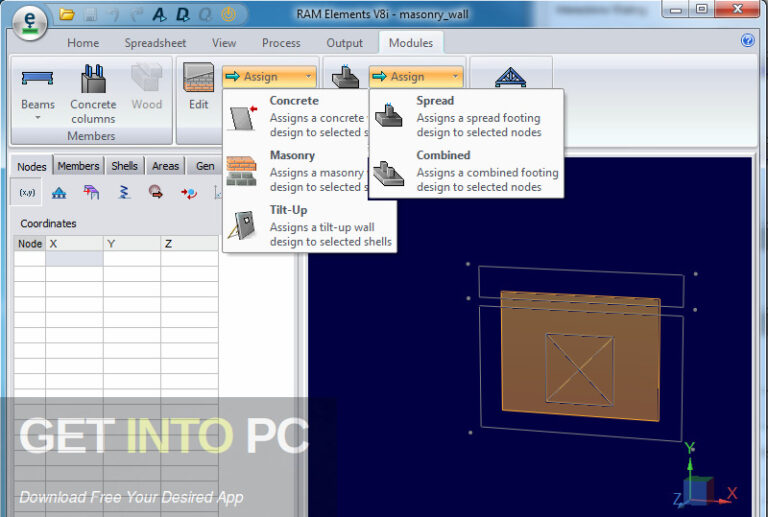Select the Modules ribbon tab
768x517 pixels.
[x=411, y=43]
